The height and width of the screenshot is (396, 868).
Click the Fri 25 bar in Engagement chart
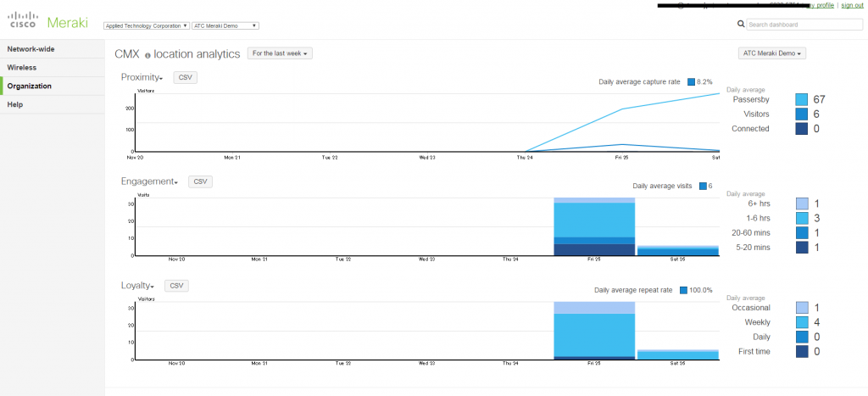tap(594, 226)
